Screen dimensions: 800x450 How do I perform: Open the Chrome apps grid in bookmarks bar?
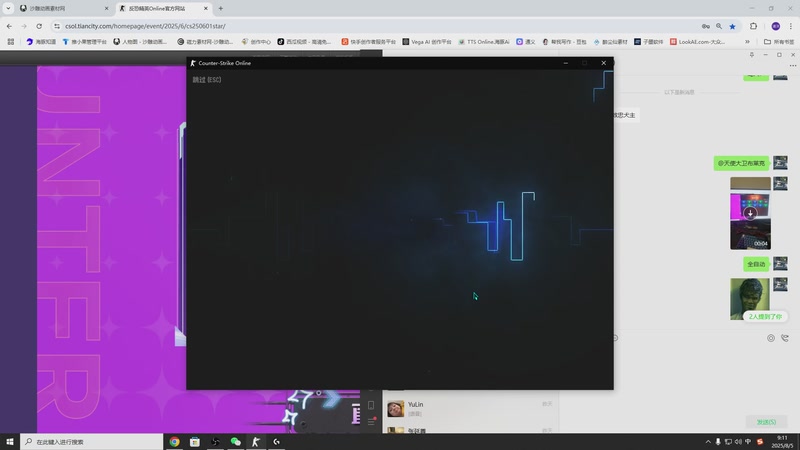click(11, 41)
